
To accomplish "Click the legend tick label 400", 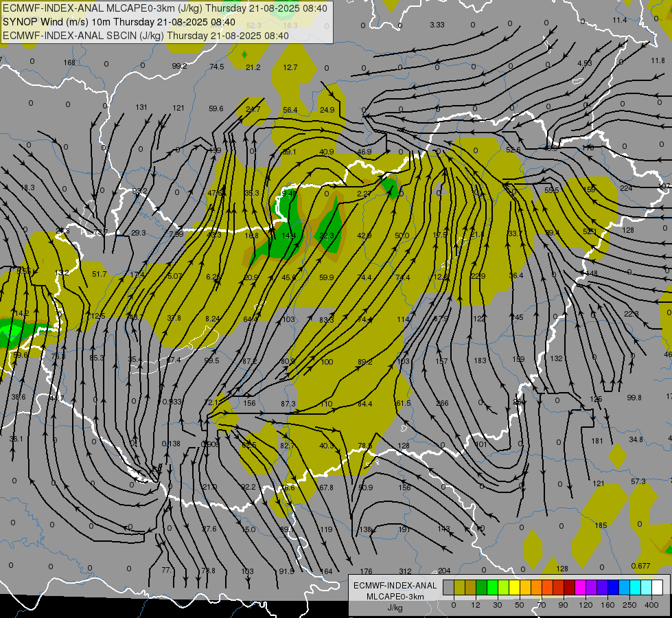I will (x=651, y=605).
